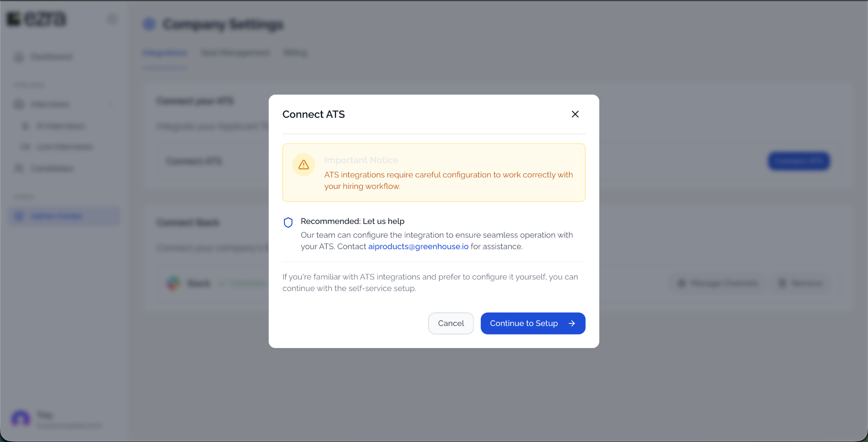The image size is (868, 442).
Task: Click the Continue to Setup button
Action: pyautogui.click(x=533, y=323)
